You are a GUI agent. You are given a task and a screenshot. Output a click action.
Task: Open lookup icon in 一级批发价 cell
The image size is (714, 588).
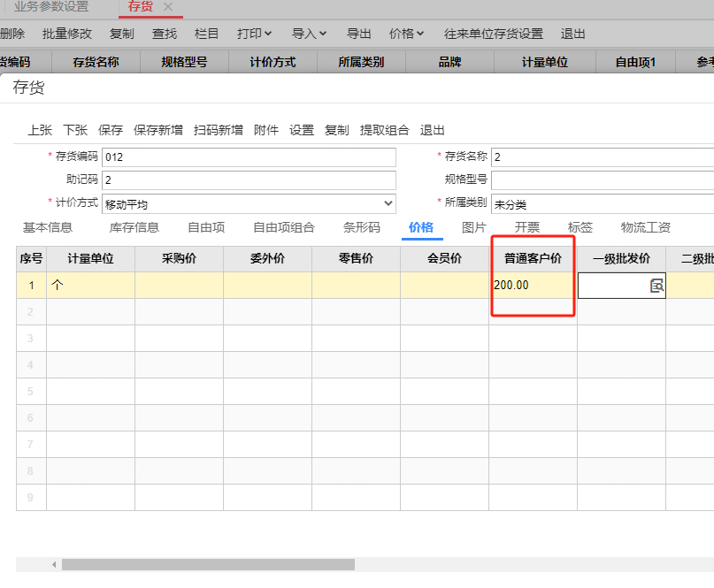[656, 286]
